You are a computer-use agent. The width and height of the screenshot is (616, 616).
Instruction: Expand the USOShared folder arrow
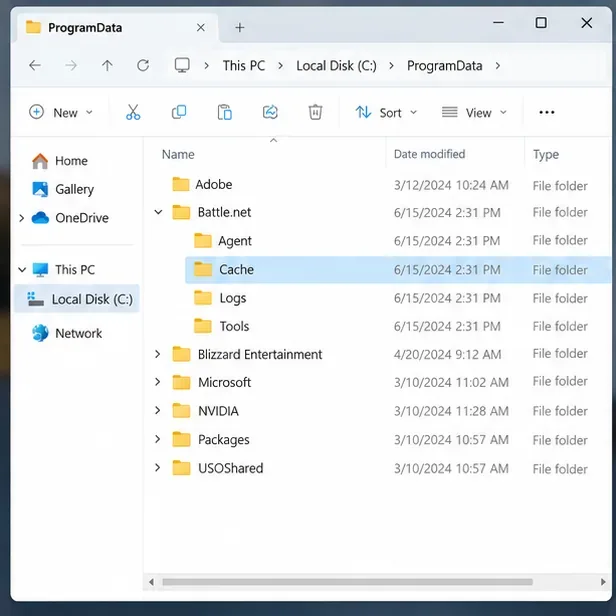158,468
